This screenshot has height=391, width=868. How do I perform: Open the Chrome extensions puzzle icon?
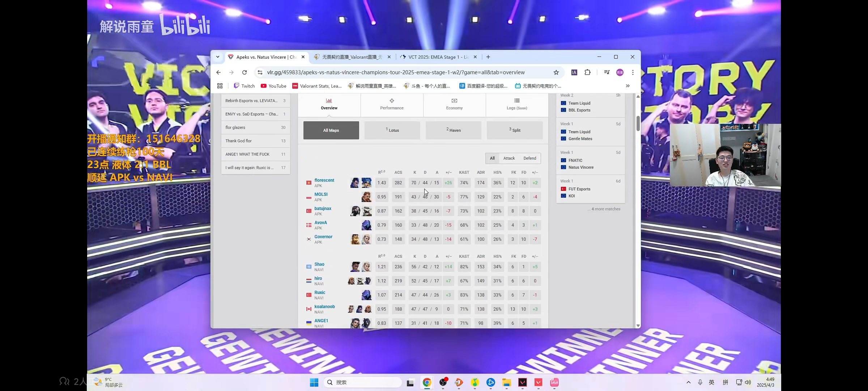coord(588,72)
